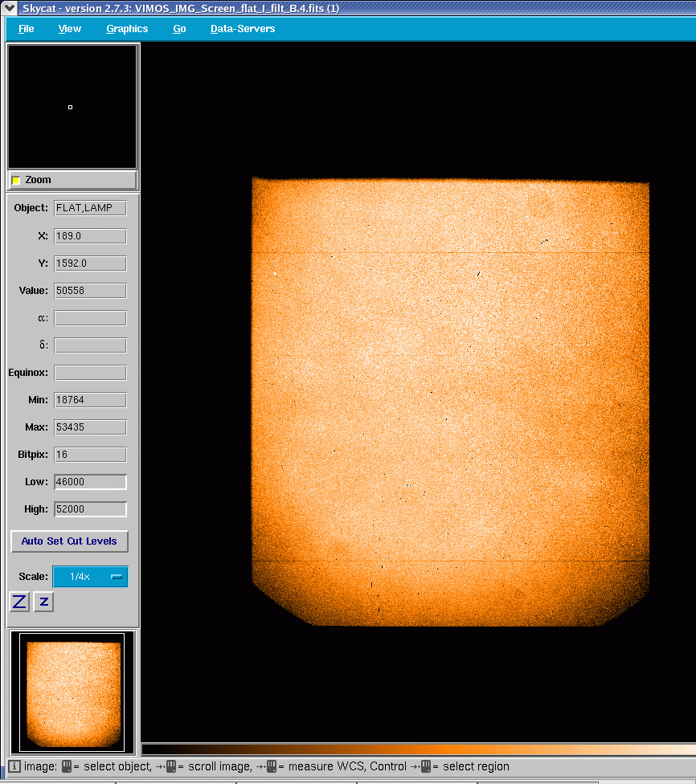Click the Max value field
Viewport: 696px width, 784px height.
[91, 427]
